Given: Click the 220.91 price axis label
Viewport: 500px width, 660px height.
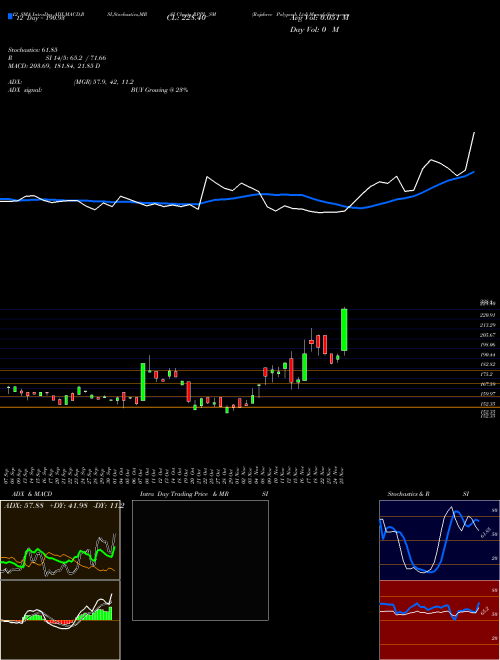Looking at the screenshot, I should tap(487, 315).
